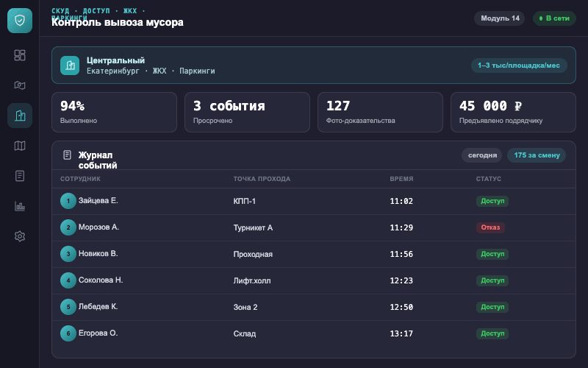Click the 13:17 time value
The image size is (588, 368).
click(401, 333)
